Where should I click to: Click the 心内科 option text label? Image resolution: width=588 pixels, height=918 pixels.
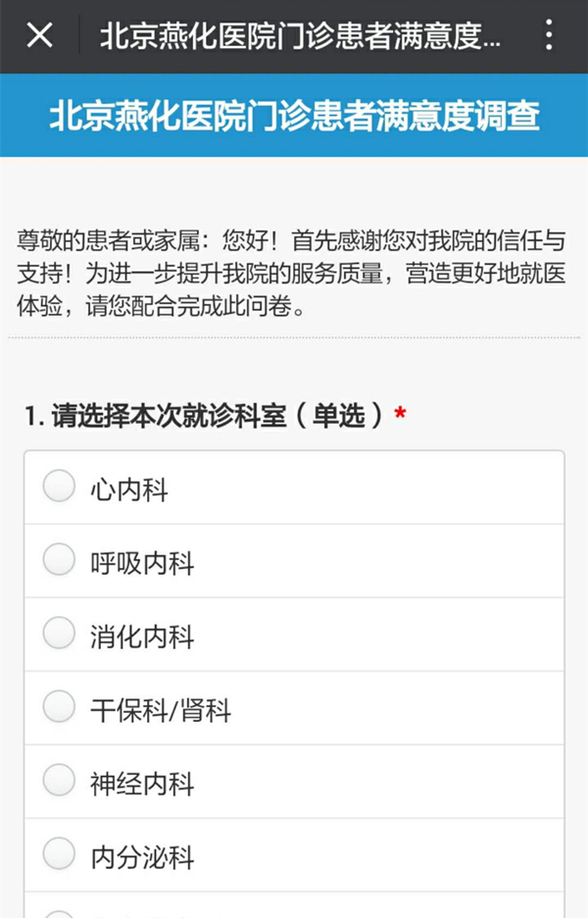(129, 489)
